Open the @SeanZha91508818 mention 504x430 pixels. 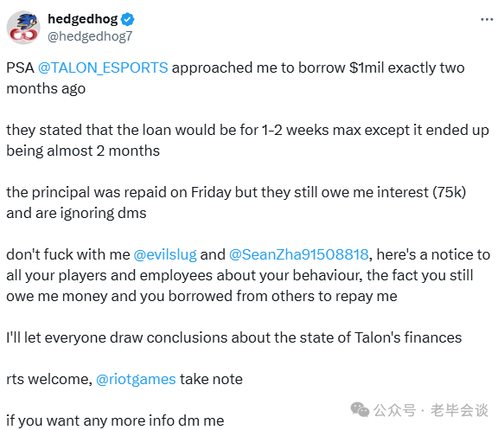(x=298, y=254)
